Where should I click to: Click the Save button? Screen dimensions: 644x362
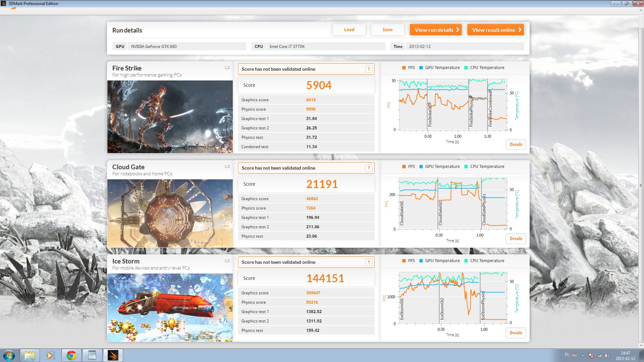point(387,29)
